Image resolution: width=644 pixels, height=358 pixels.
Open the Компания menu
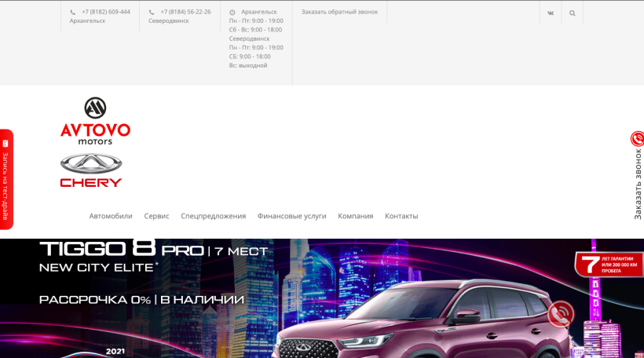356,216
